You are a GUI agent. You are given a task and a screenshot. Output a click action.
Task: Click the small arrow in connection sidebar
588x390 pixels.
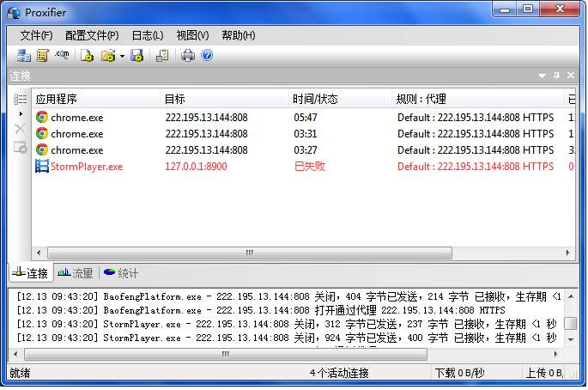21,113
